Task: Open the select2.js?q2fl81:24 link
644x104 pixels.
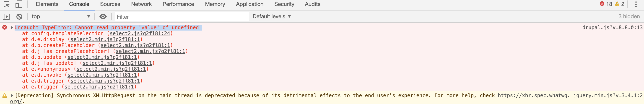Action: 140,34
